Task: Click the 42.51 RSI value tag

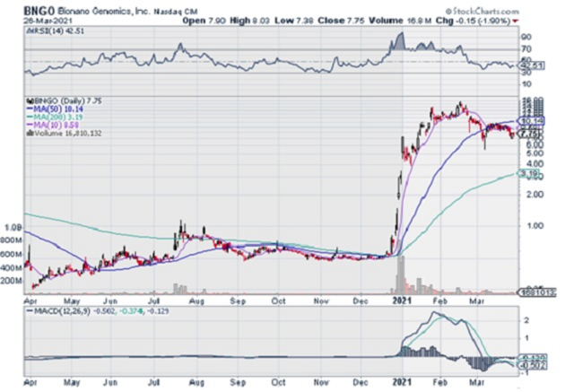Action: click(x=532, y=65)
